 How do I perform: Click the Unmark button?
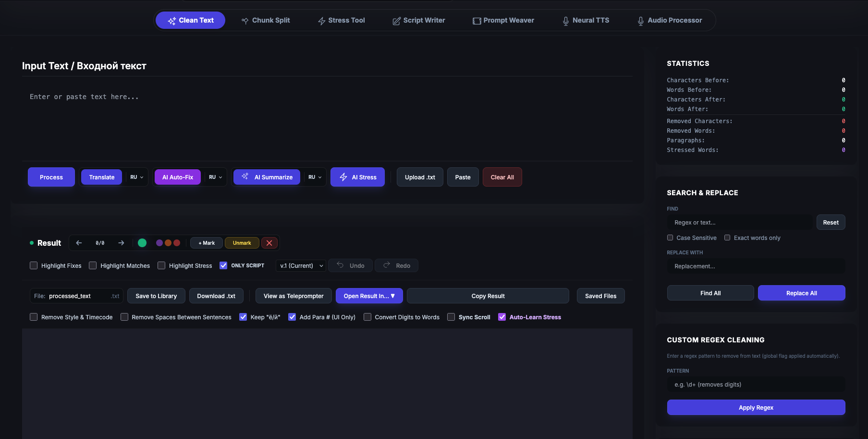click(242, 243)
